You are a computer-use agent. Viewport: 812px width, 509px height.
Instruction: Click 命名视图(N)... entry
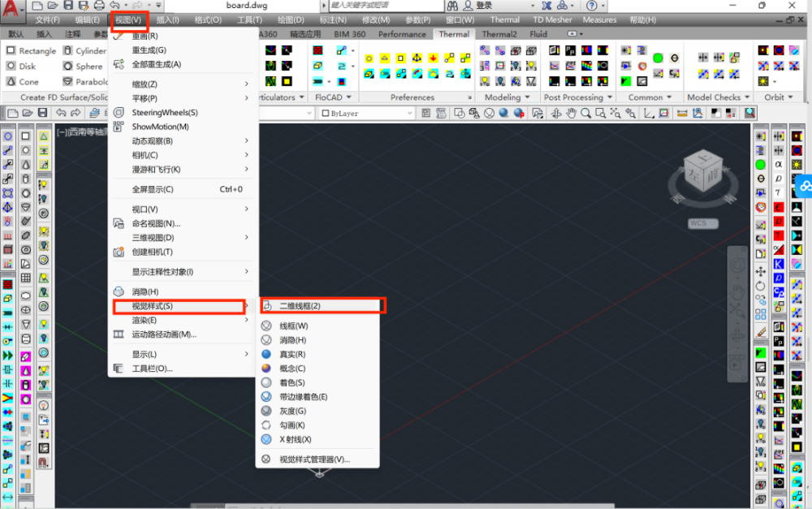[183, 224]
